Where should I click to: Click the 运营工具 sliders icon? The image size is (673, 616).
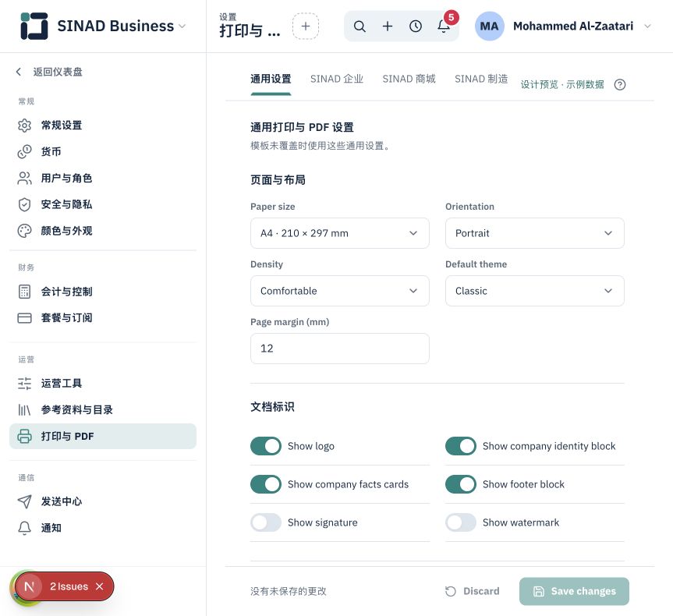24,384
